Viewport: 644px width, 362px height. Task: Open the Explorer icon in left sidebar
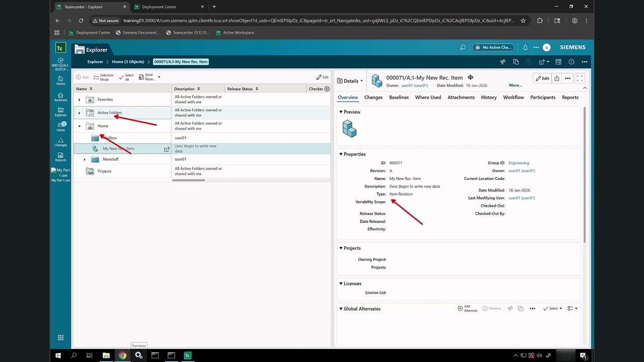pos(60,112)
